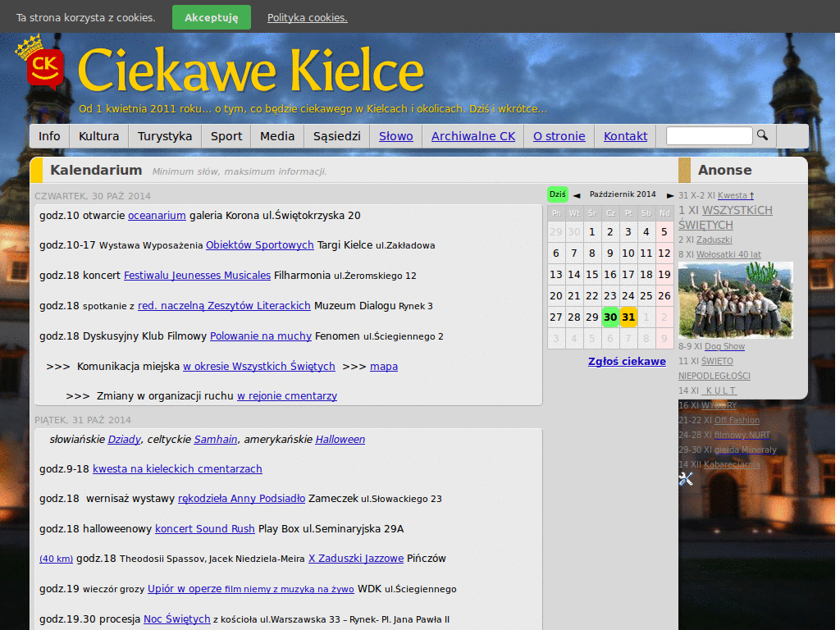Viewport: 840px width, 630px height.
Task: Click the next month arrow on the calendar
Action: pyautogui.click(x=669, y=194)
